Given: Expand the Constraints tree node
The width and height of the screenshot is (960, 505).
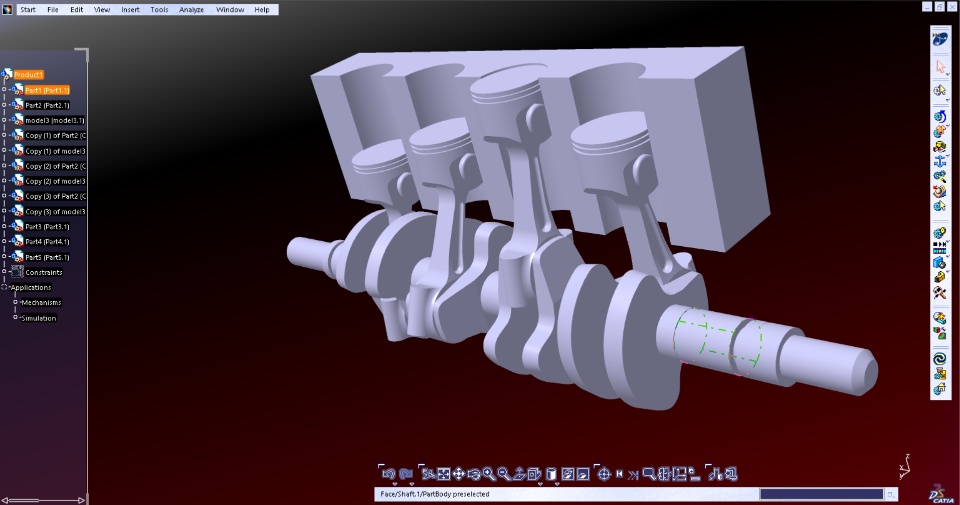Looking at the screenshot, I should [x=4, y=272].
